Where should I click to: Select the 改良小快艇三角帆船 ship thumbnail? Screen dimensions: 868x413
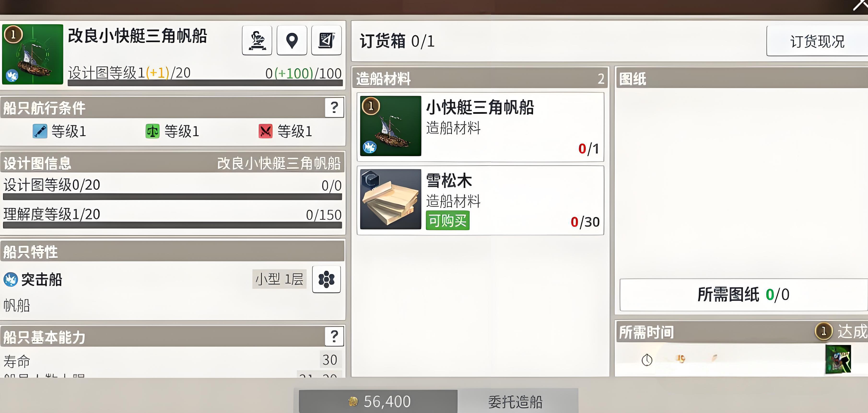33,54
